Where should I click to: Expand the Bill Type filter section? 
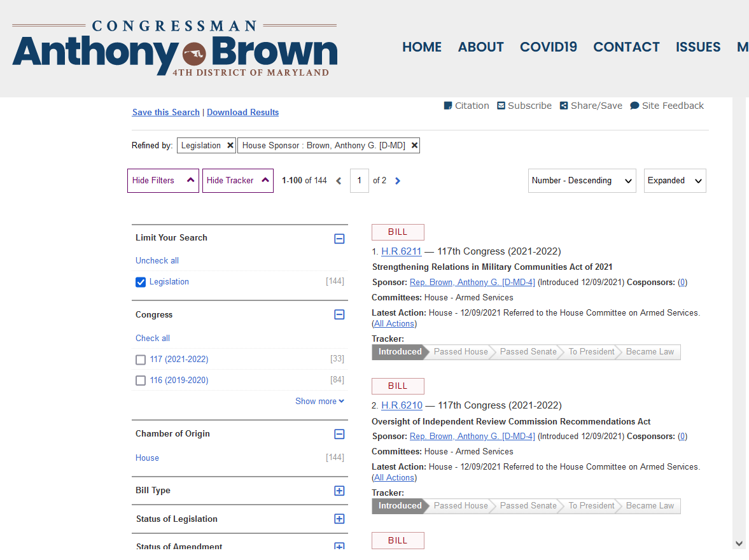pos(339,491)
